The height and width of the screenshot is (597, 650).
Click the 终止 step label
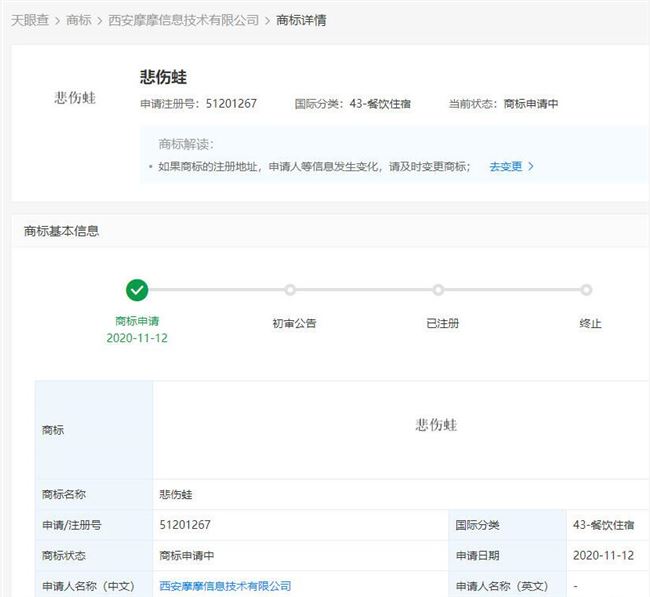click(x=590, y=323)
